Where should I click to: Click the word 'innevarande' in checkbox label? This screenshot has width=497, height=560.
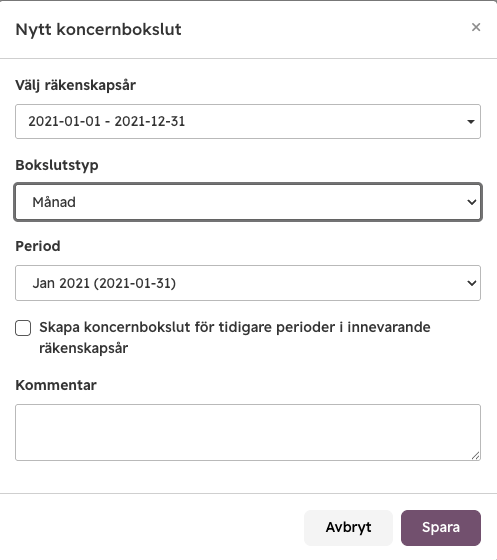click(x=389, y=327)
